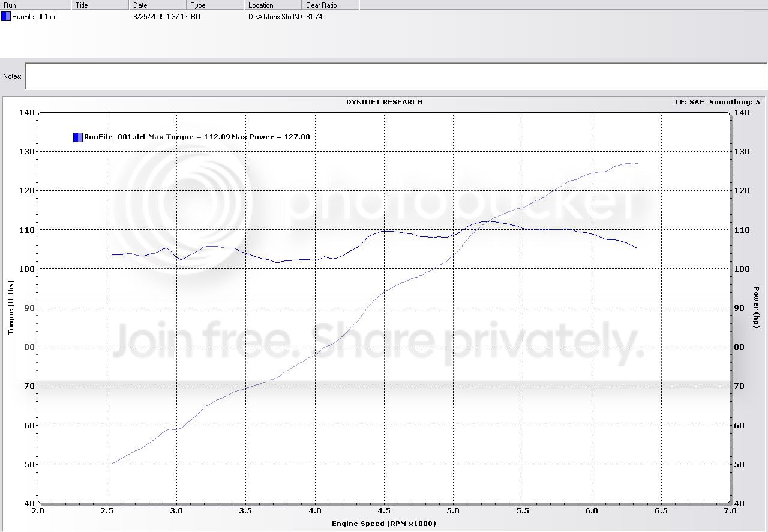The height and width of the screenshot is (532, 768).
Task: Click the location path D:\All Jons Stuff\D
Action: (275, 17)
